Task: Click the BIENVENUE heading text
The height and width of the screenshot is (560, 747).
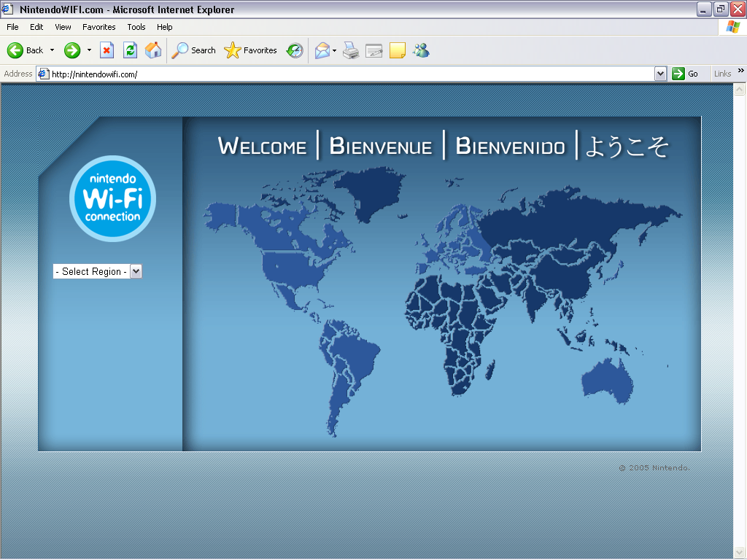Action: coord(381,146)
